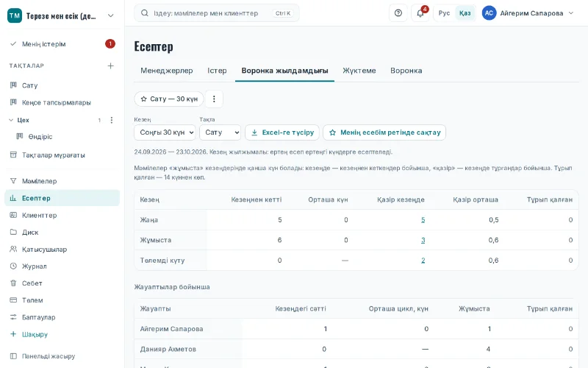
Task: Click Кезеңнен кетті column header
Action: 256,199
